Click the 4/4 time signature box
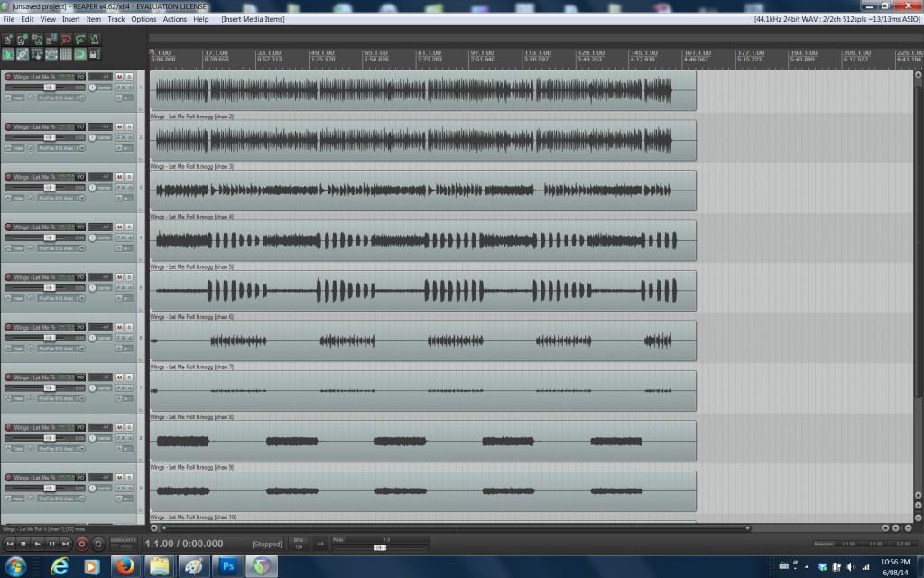 point(320,544)
